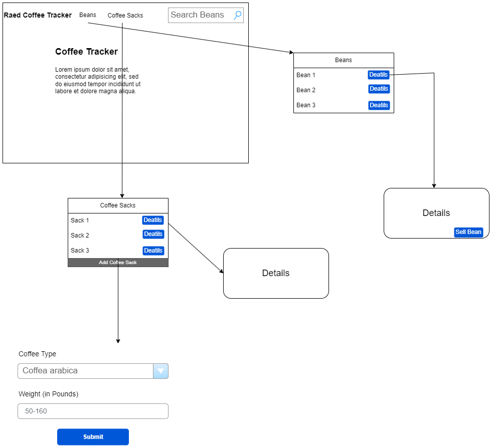Open the Coffee Sacks menu item
This screenshot has width=492, height=448.
pyautogui.click(x=125, y=16)
